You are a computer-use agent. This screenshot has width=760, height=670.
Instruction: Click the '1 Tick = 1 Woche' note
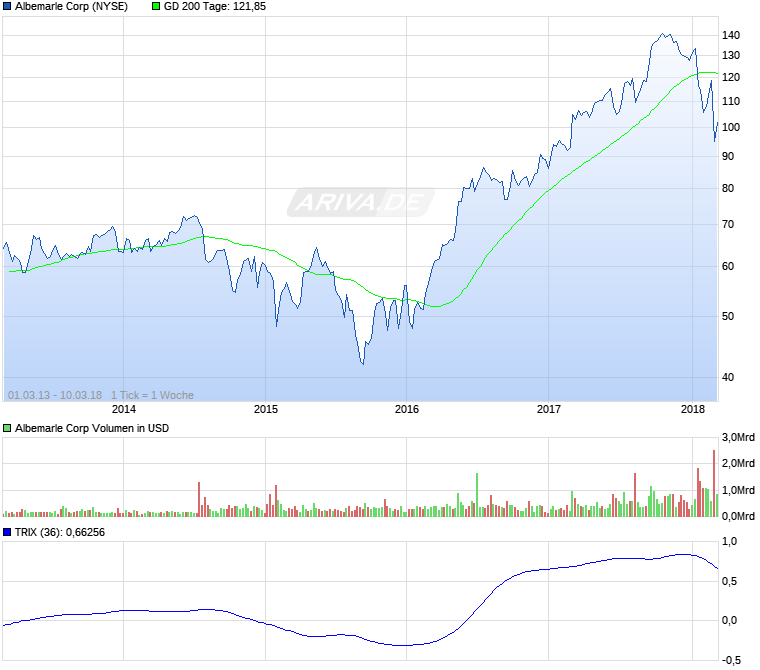pyautogui.click(x=152, y=396)
